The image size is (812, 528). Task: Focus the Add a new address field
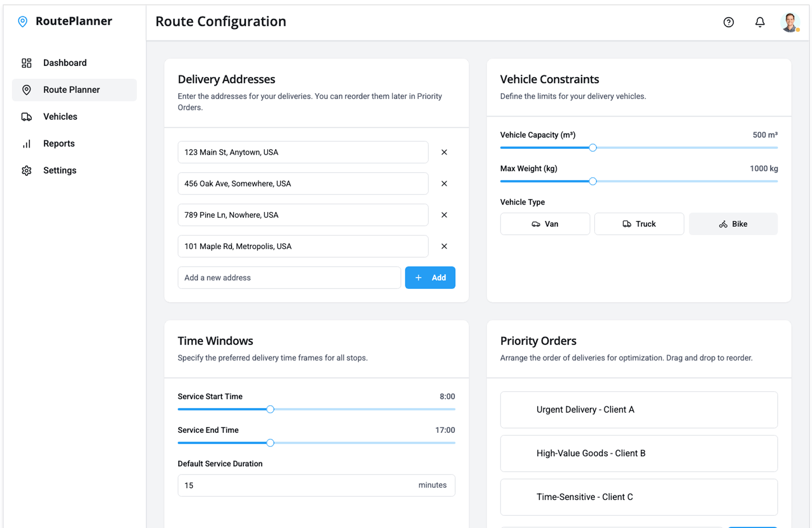289,278
